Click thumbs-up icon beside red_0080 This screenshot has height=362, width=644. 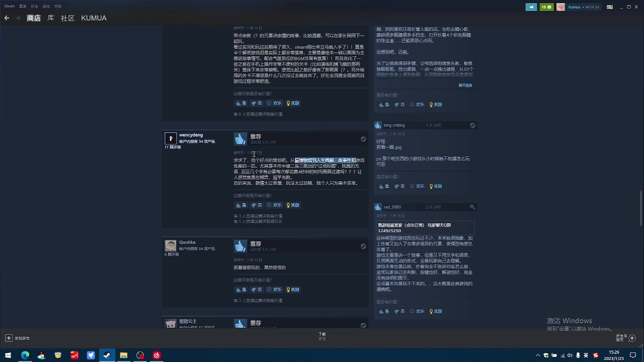pos(378,207)
